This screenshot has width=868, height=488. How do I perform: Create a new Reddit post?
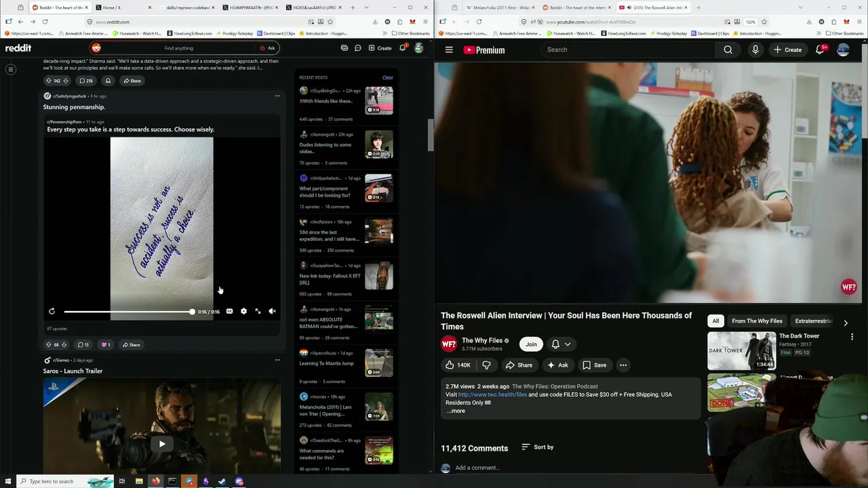click(380, 48)
